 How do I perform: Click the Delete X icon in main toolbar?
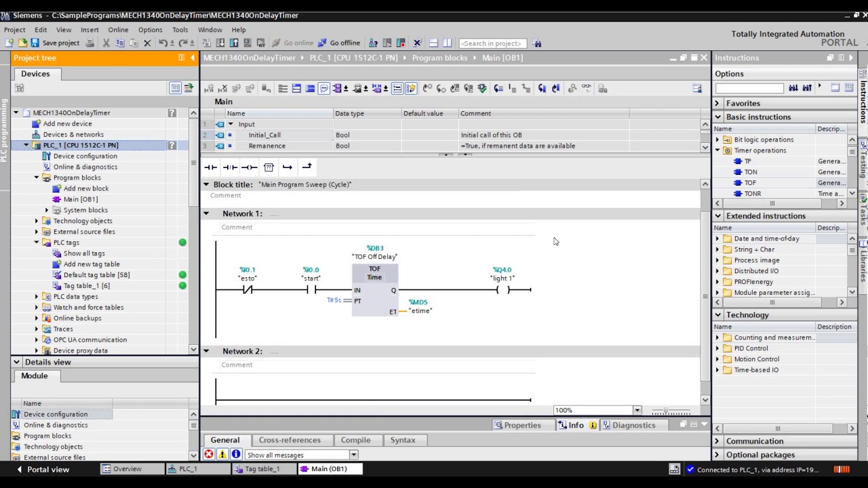pyautogui.click(x=147, y=43)
